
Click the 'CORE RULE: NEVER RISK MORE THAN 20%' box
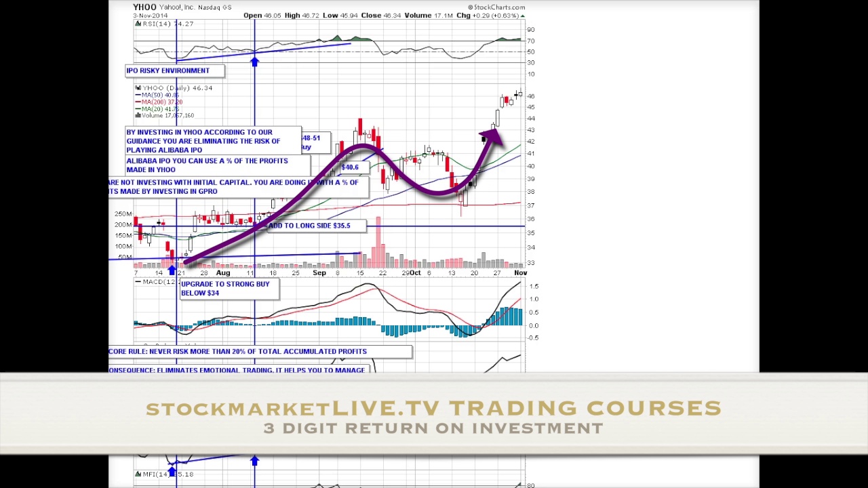[260, 352]
